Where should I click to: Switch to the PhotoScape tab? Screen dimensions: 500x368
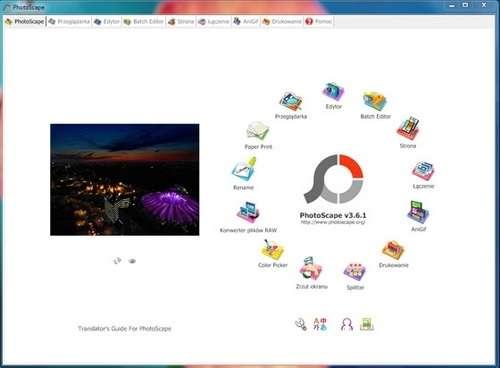click(25, 22)
